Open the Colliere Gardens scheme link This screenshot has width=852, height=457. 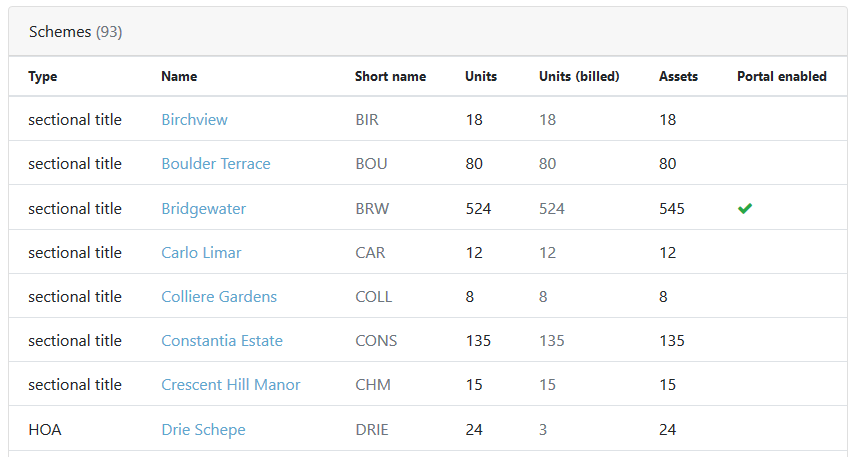coord(219,297)
